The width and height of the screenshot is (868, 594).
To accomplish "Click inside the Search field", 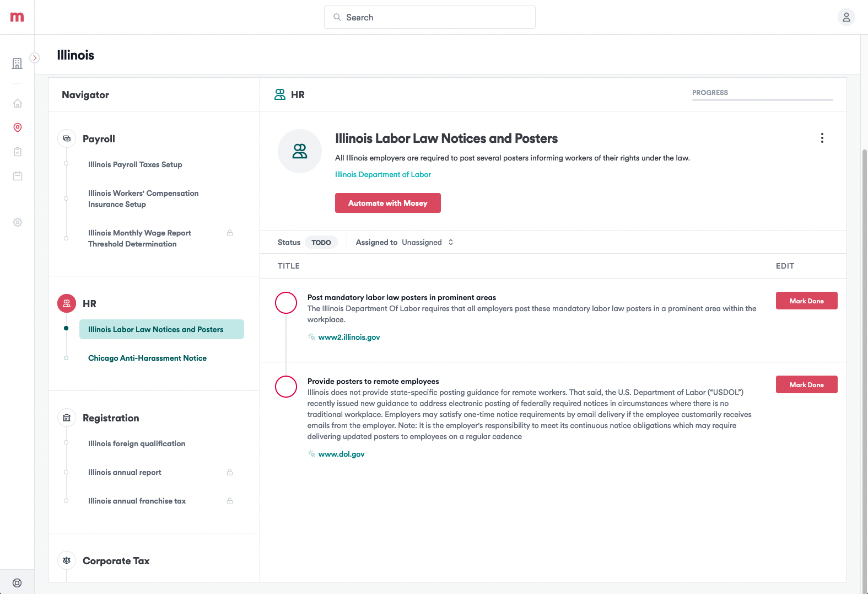I will point(429,17).
